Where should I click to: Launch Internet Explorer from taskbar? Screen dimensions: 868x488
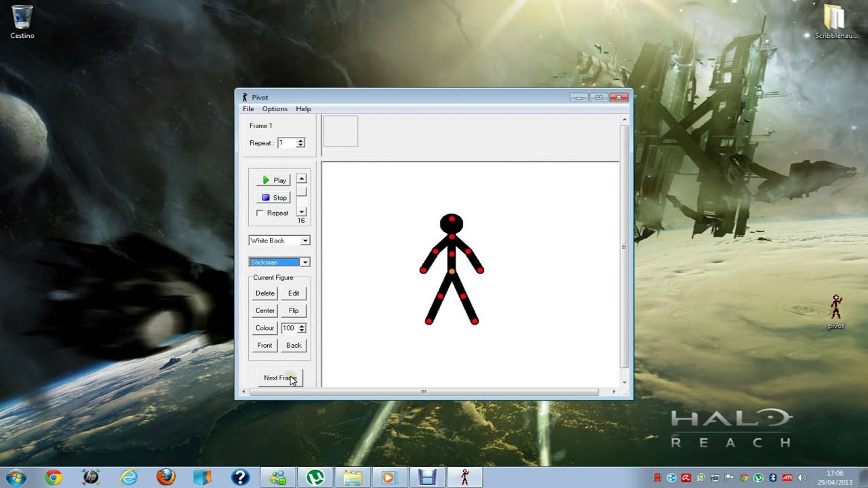(x=128, y=477)
